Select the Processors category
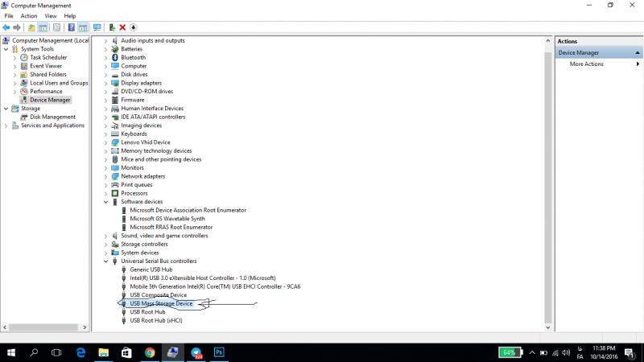Screen dimensions: 644x362 [x=134, y=193]
